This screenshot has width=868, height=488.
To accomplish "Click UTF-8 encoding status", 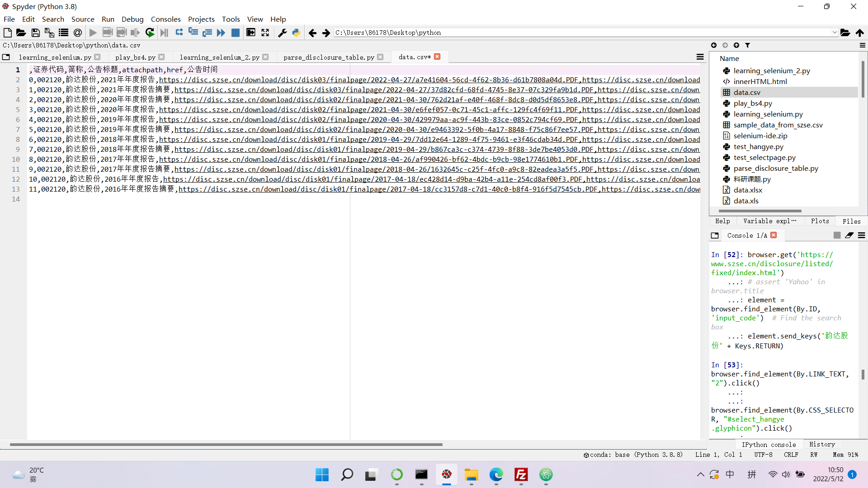I will [763, 455].
